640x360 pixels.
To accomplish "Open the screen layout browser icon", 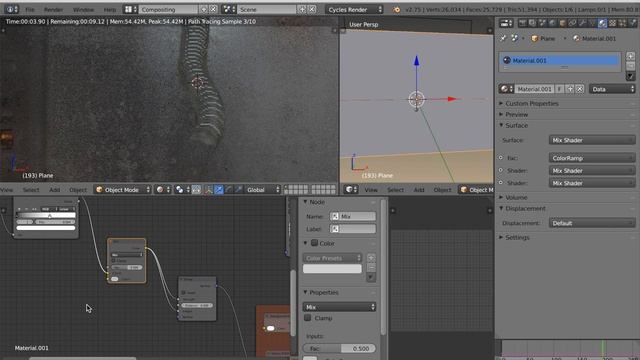I will [131, 9].
